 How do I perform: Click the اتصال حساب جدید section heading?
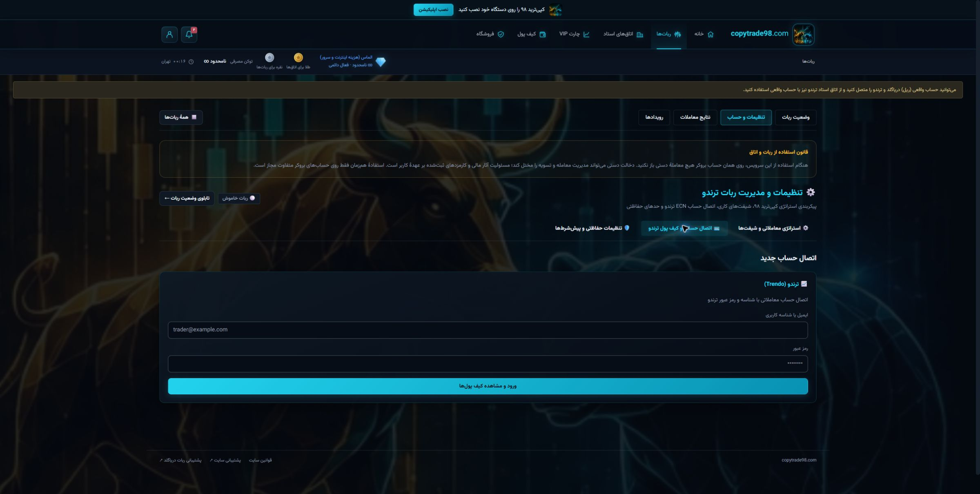788,258
